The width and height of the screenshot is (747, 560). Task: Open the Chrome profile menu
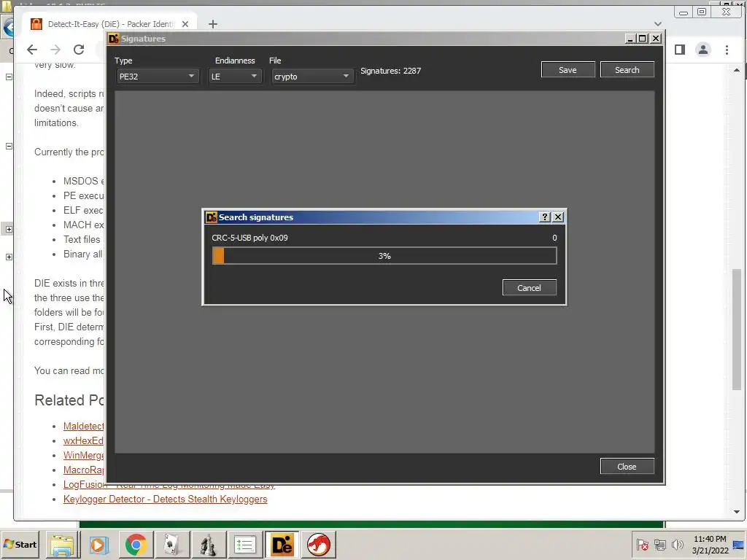tap(703, 50)
